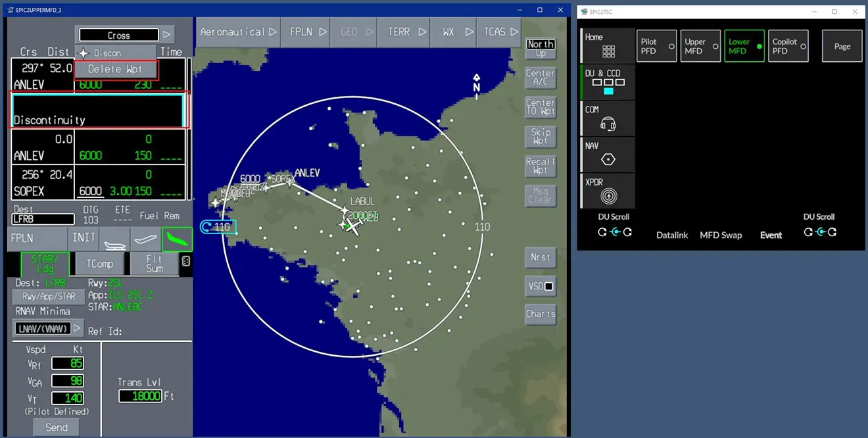Click the Rwy/App/STAR button

(49, 297)
